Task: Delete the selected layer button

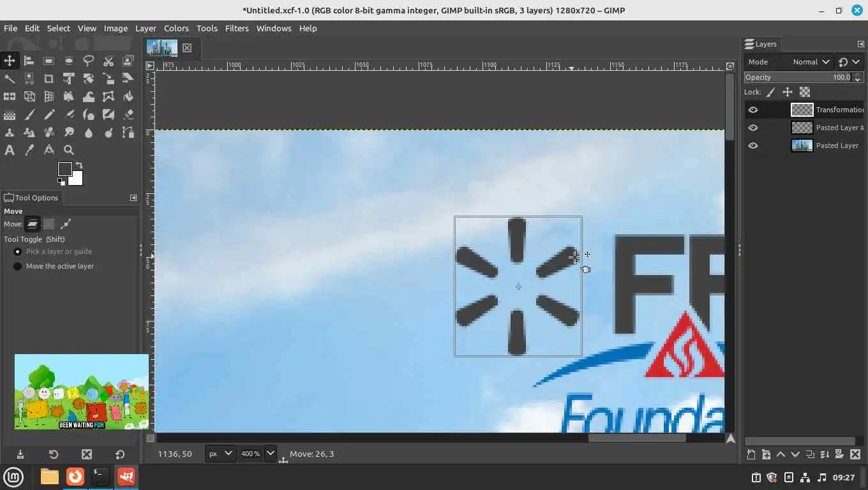Action: (x=854, y=455)
